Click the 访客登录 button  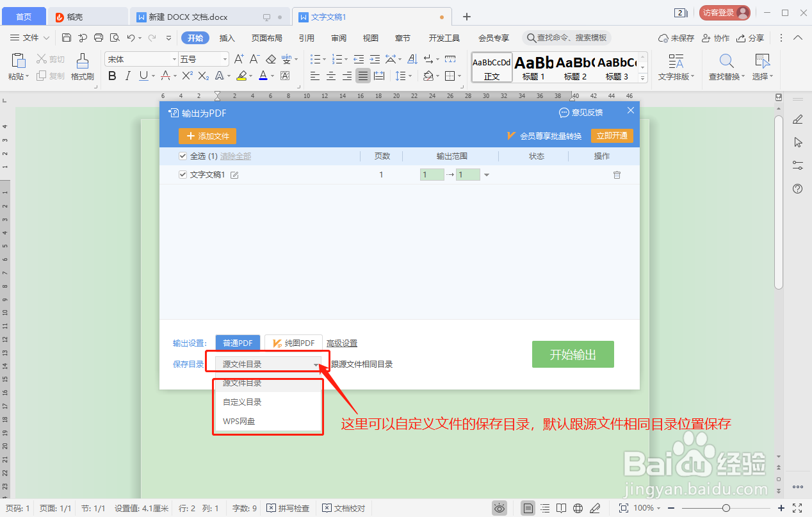point(724,12)
